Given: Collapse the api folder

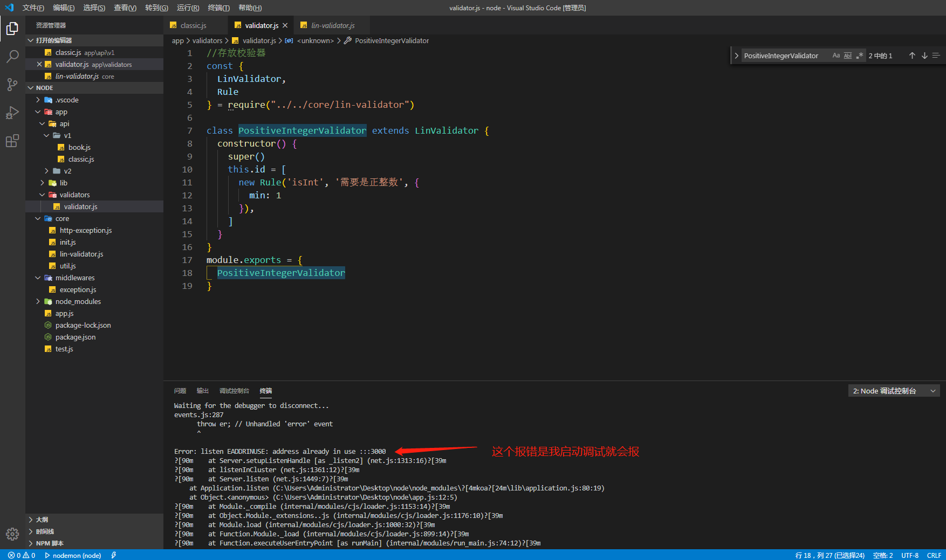Looking at the screenshot, I should pos(94,123).
